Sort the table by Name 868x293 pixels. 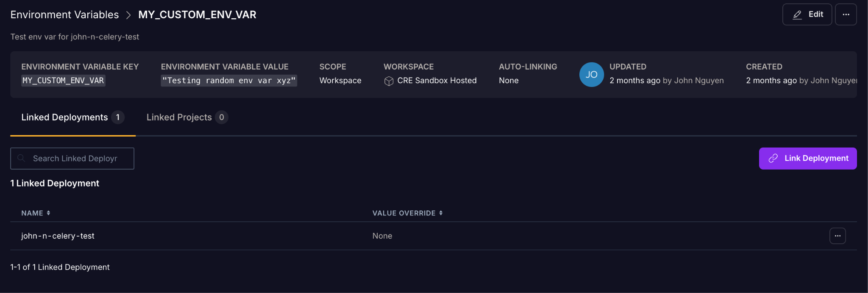[x=36, y=213]
